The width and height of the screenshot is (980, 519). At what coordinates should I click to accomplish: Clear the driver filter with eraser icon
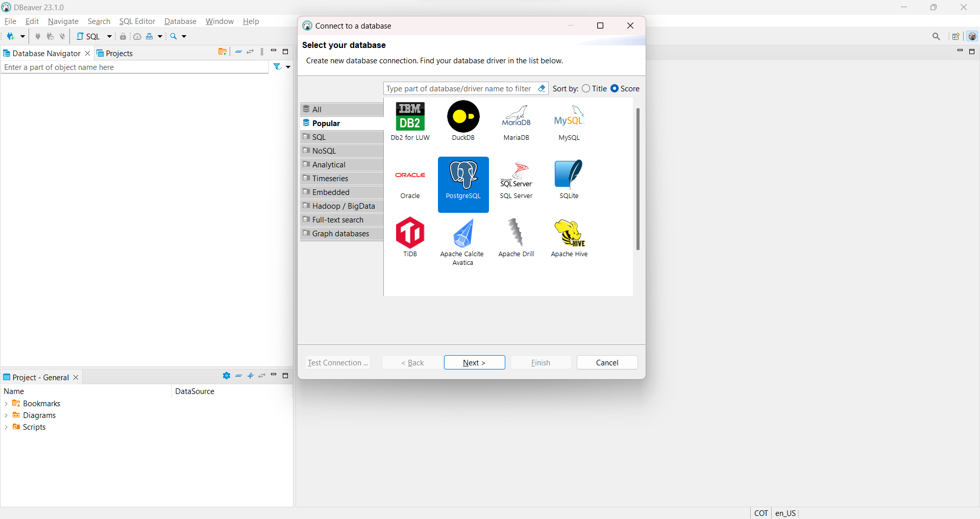(x=542, y=88)
